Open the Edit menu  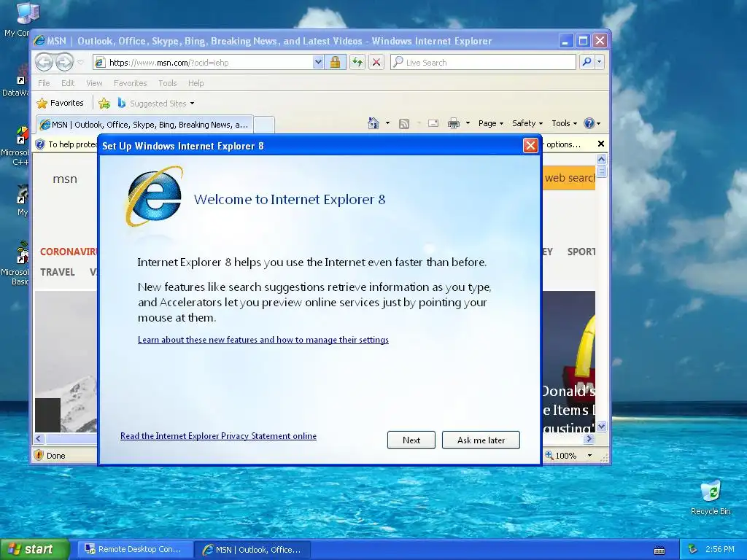click(68, 83)
